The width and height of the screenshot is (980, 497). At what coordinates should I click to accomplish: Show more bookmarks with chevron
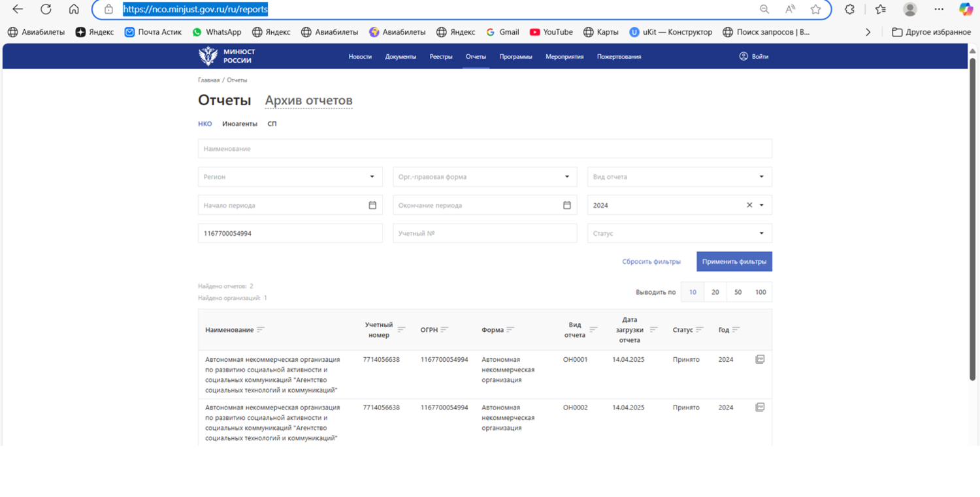(x=868, y=32)
